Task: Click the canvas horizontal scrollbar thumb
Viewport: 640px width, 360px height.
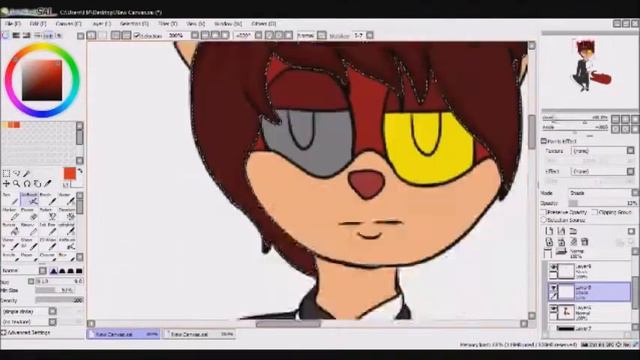Action: [x=288, y=324]
